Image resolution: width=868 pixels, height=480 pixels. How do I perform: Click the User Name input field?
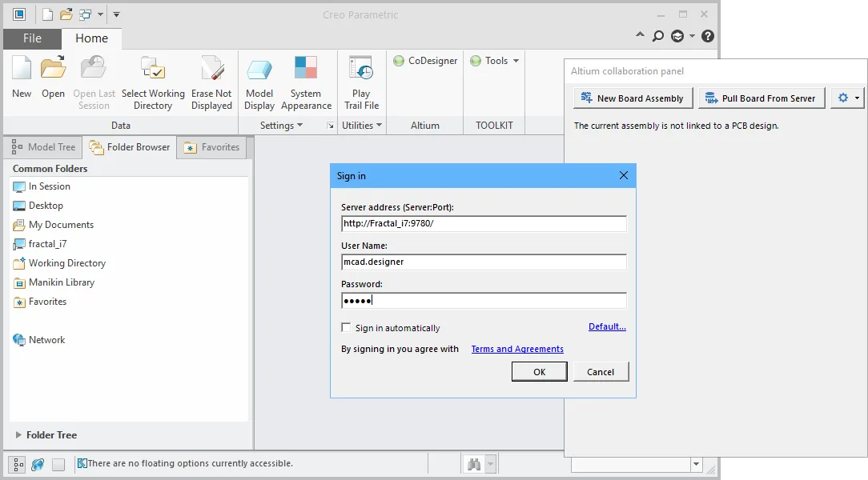[484, 262]
